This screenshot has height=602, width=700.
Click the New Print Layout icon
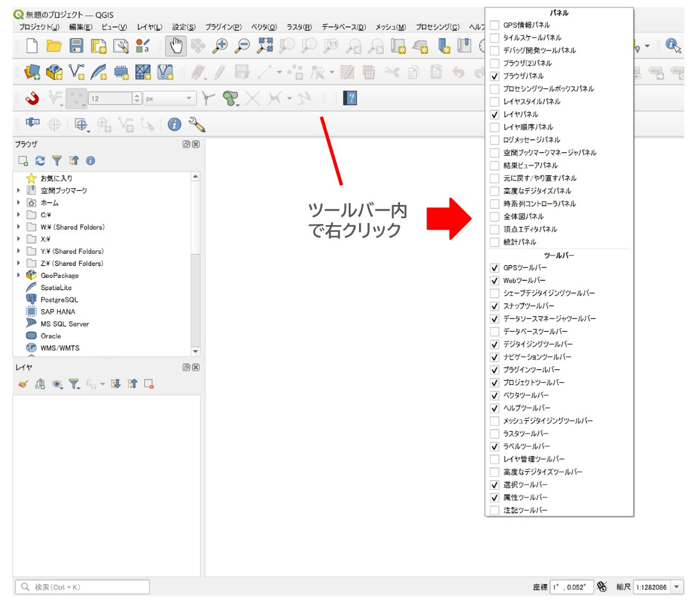[x=98, y=45]
